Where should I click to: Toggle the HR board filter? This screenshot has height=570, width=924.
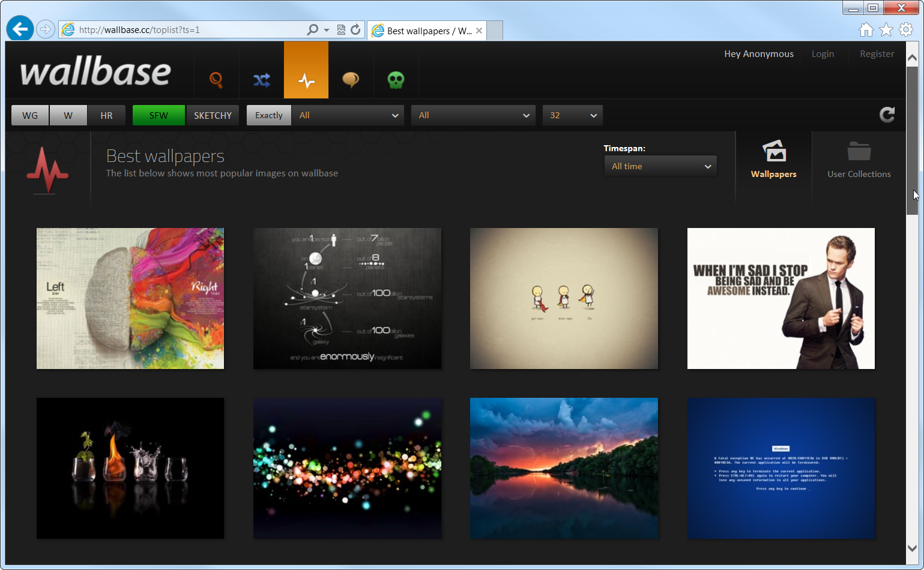106,115
